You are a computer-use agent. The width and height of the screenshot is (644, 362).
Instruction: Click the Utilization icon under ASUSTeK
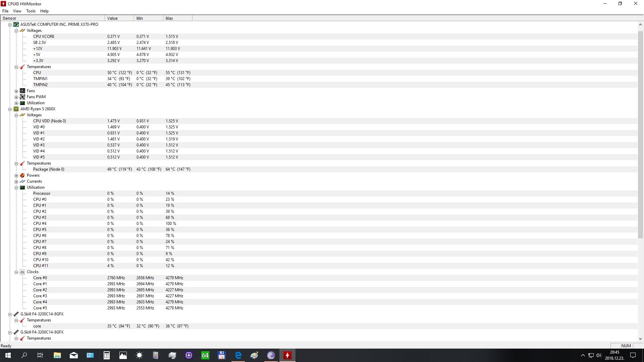point(22,103)
